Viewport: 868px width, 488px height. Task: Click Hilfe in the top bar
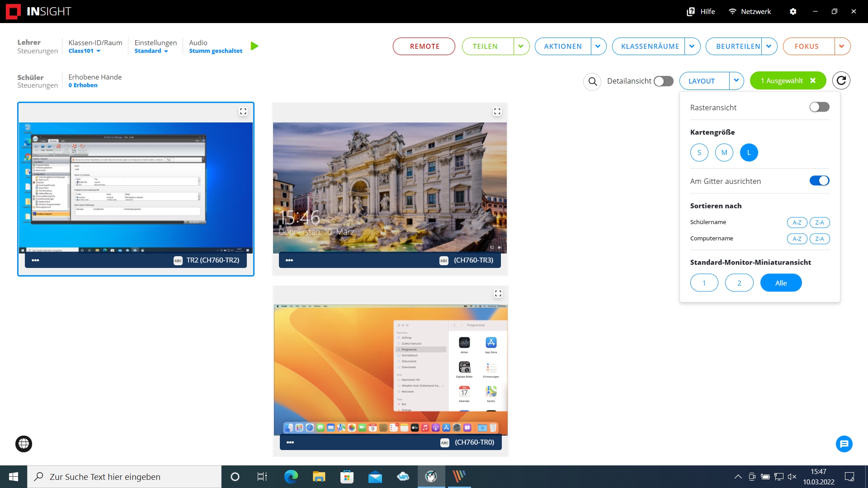(708, 11)
